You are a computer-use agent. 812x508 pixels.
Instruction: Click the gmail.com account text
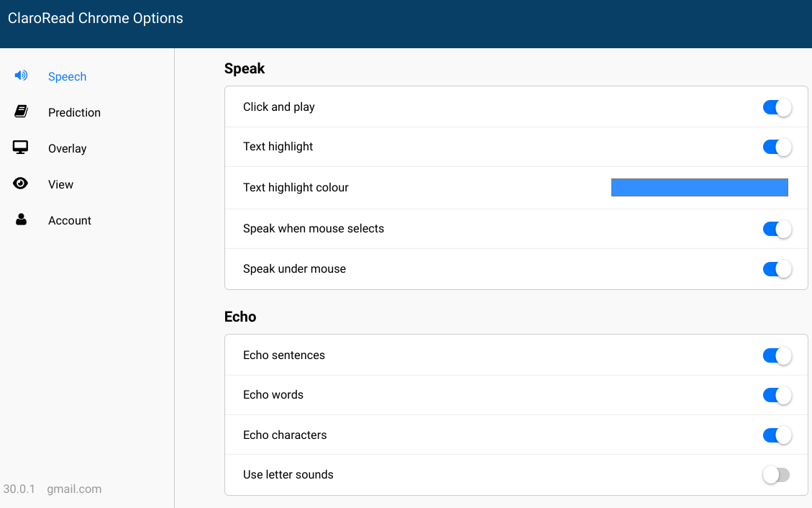(74, 489)
